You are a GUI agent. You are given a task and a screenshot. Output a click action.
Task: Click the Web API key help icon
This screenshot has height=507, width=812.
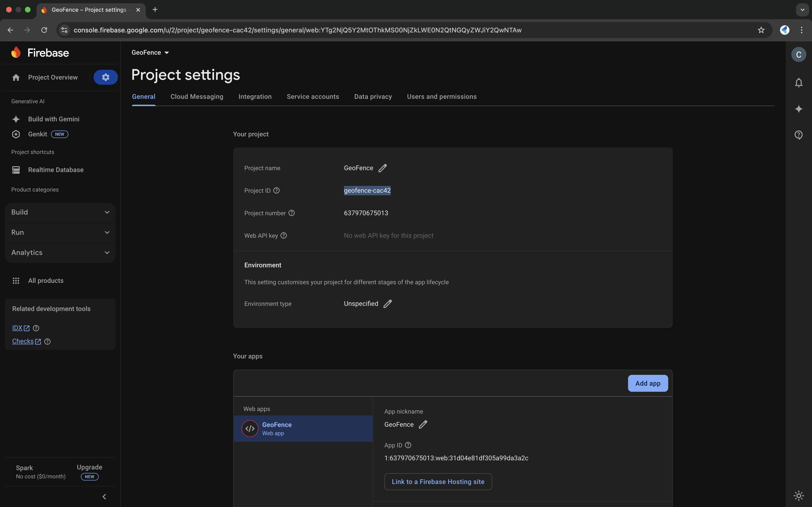click(283, 235)
